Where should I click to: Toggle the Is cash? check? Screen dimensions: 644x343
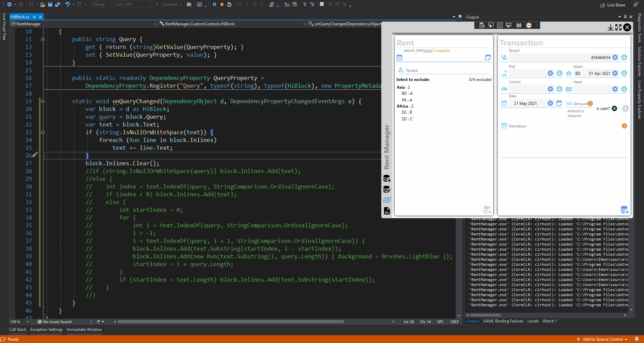(614, 108)
